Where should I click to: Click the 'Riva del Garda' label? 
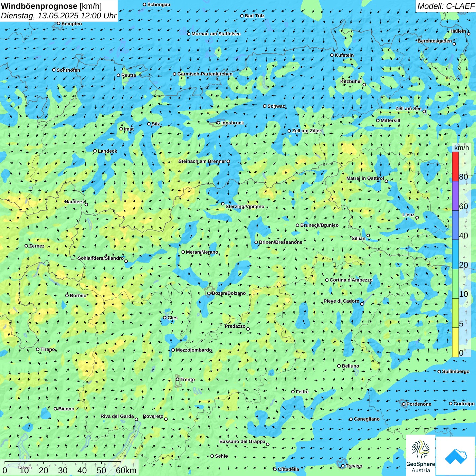[x=117, y=416]
